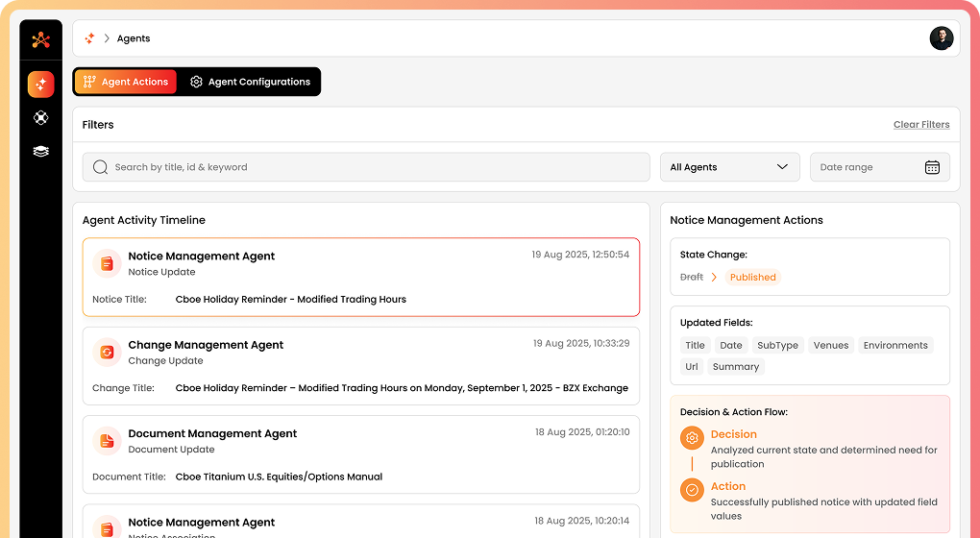This screenshot has height=538, width=980.
Task: Click the calendar icon in Date range
Action: pos(931,167)
